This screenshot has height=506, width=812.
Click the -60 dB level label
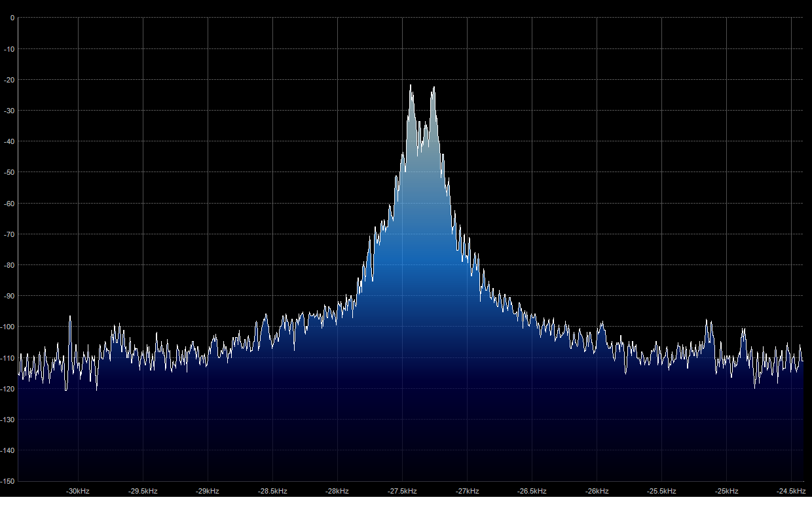(10, 204)
